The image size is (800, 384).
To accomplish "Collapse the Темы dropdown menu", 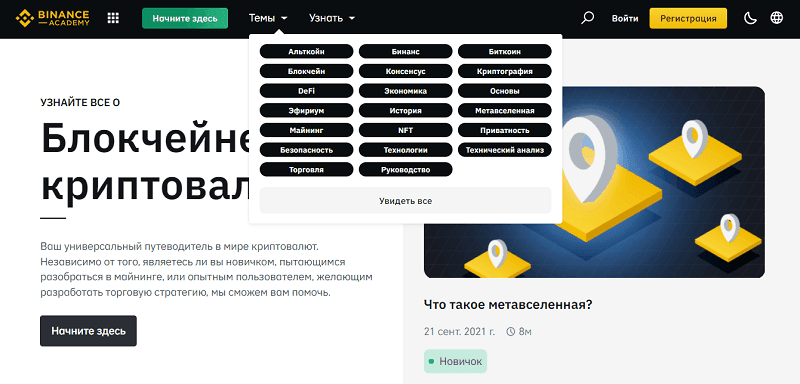I will coord(268,18).
